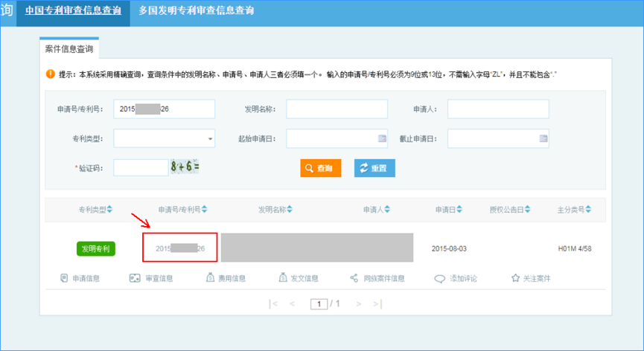This screenshot has width=644, height=351.
Task: Open the 专利类型 dropdown
Action: (165, 138)
